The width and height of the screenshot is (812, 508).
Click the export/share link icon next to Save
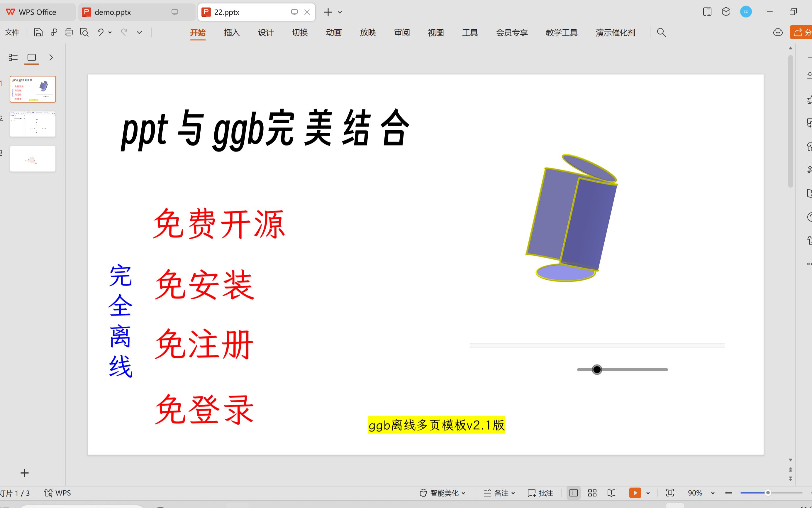point(54,32)
